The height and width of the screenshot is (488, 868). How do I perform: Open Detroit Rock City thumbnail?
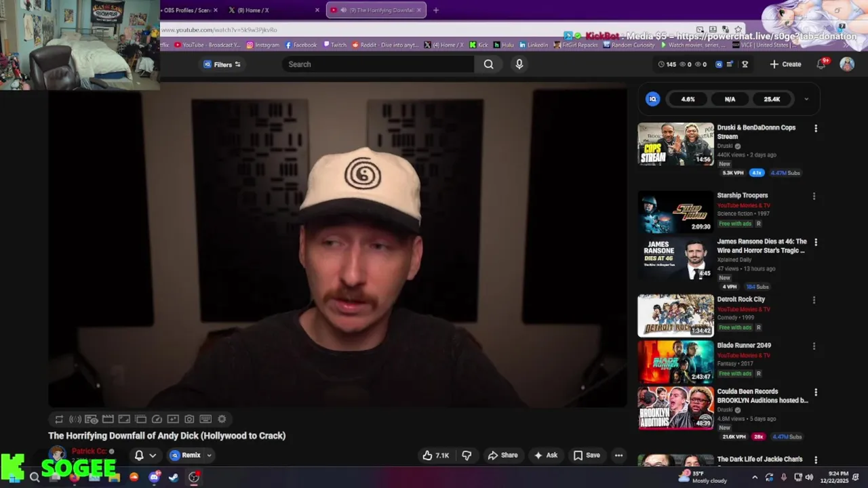[x=675, y=316]
